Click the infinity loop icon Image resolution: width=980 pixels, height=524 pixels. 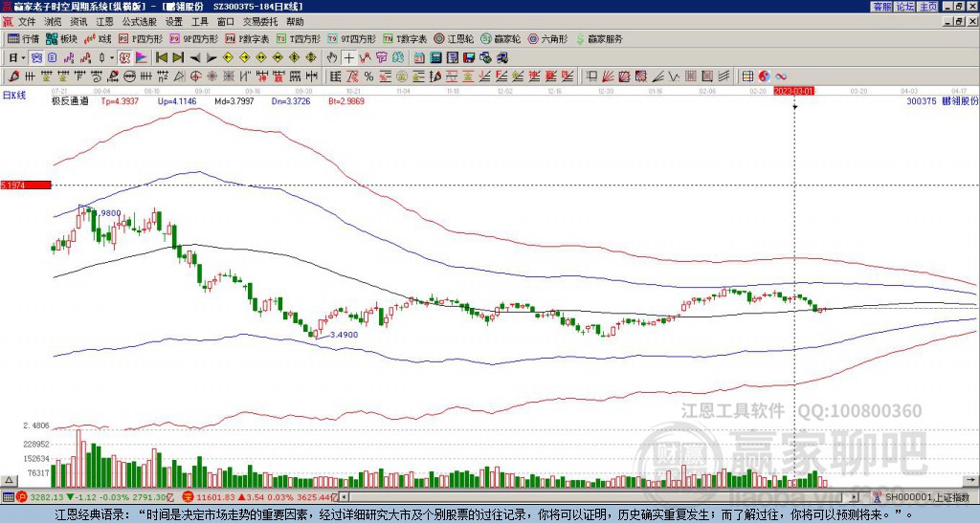point(781,76)
